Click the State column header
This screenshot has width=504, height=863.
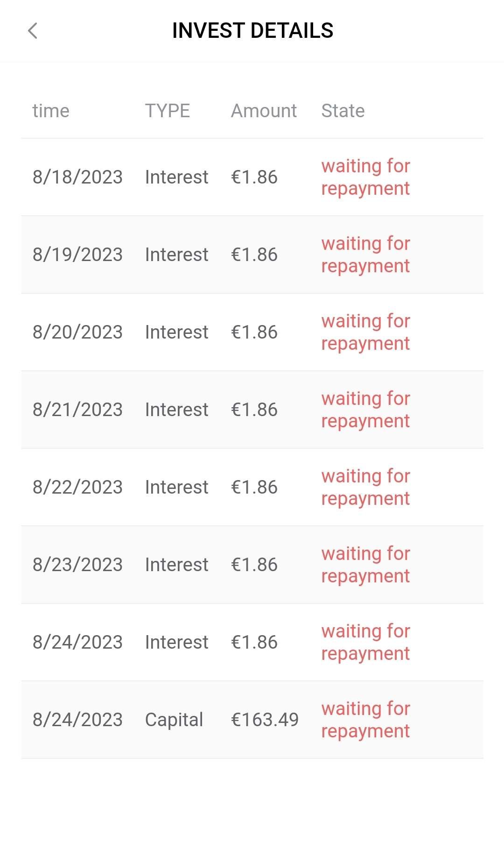[343, 111]
